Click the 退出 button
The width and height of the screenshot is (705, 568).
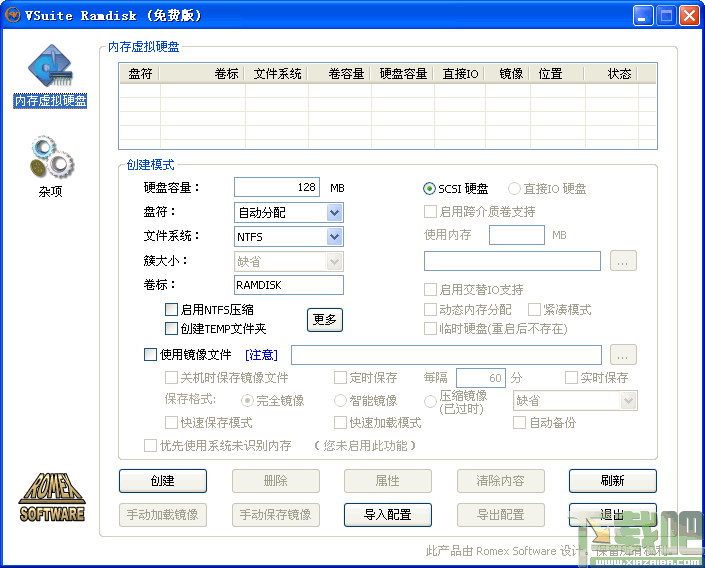pyautogui.click(x=612, y=514)
